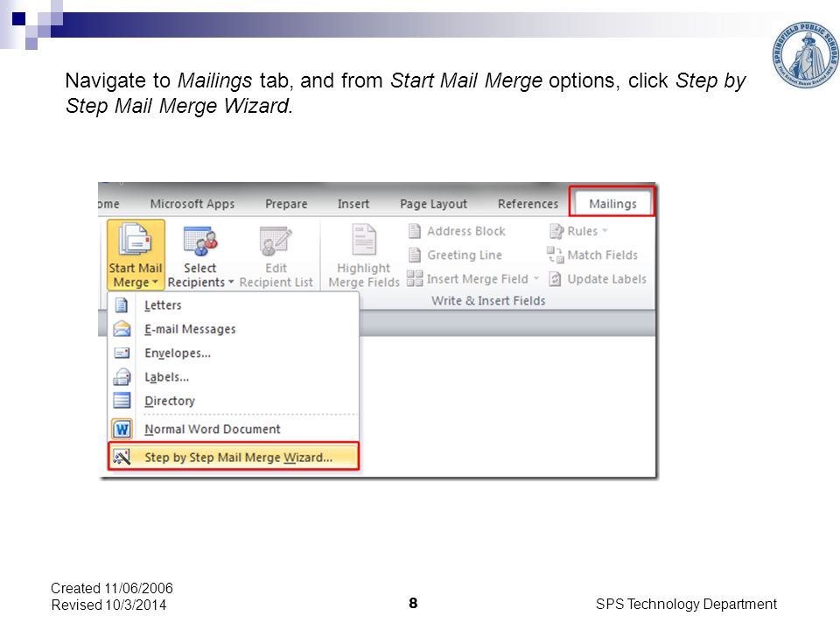Click the Word W icon in menu
The height and width of the screenshot is (630, 840).
pos(122,429)
